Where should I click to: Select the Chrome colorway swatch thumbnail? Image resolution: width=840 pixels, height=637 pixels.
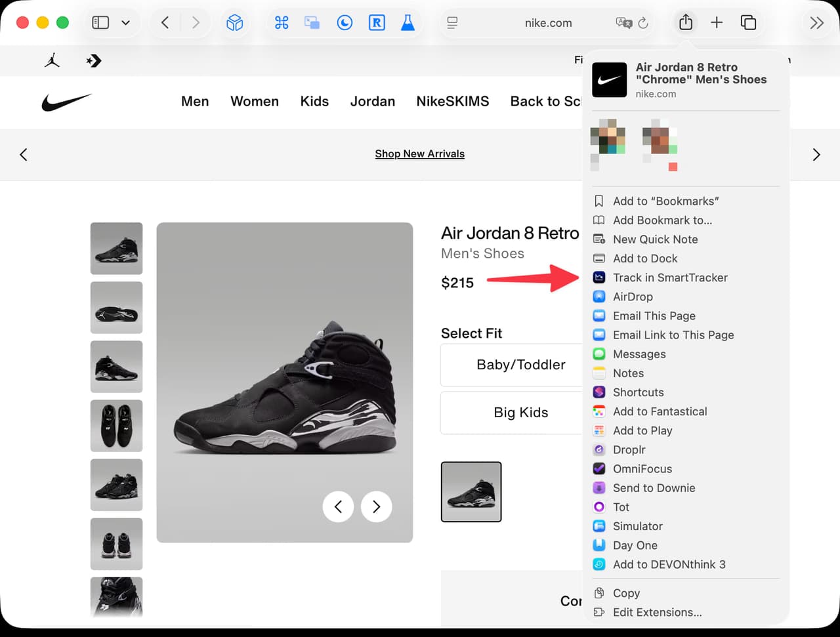coord(471,492)
